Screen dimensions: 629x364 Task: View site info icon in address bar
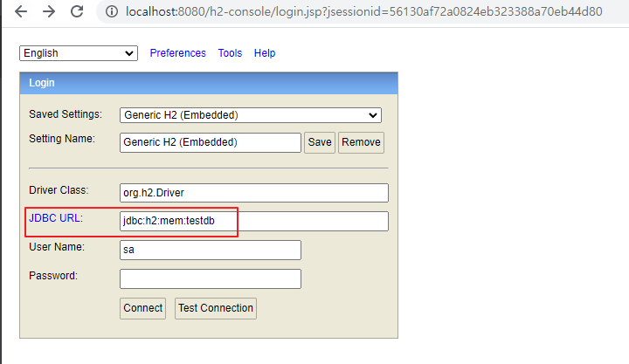tap(112, 11)
